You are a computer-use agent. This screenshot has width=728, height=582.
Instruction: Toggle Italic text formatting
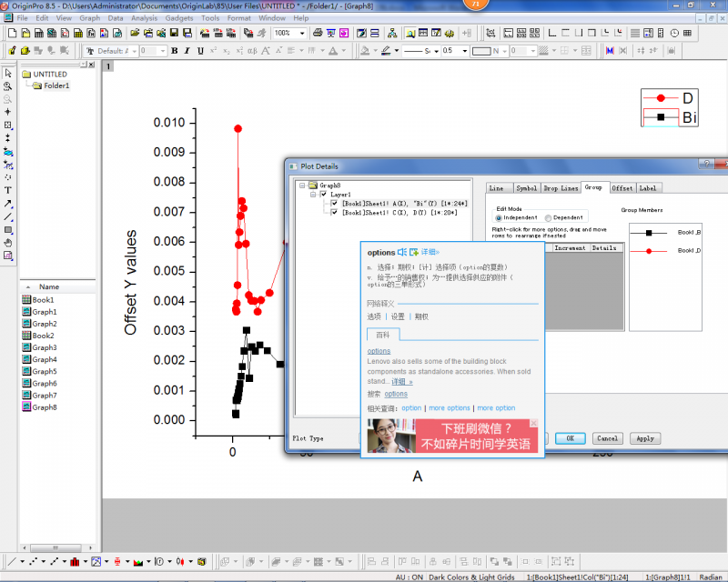tap(187, 51)
